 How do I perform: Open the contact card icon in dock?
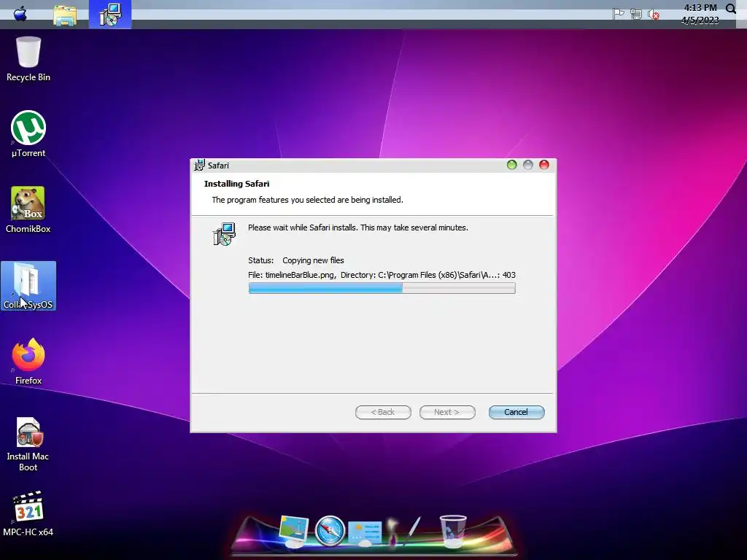click(365, 533)
